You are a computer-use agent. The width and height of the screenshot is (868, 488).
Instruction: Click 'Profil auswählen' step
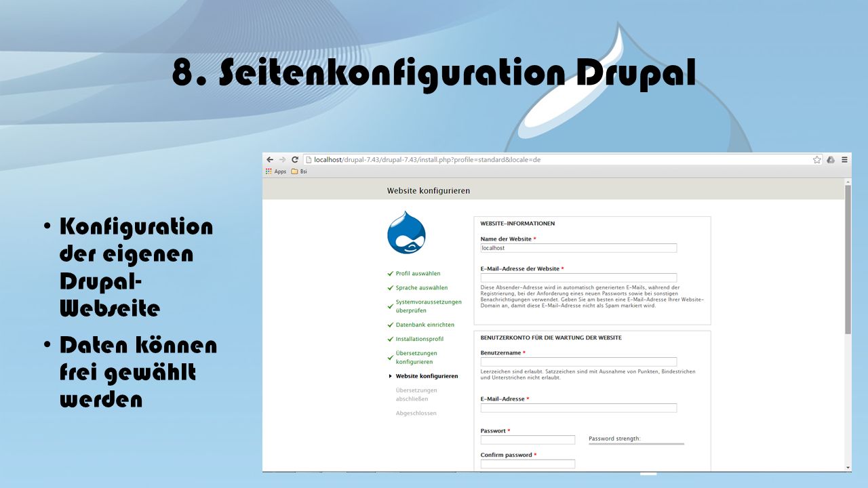click(x=418, y=274)
